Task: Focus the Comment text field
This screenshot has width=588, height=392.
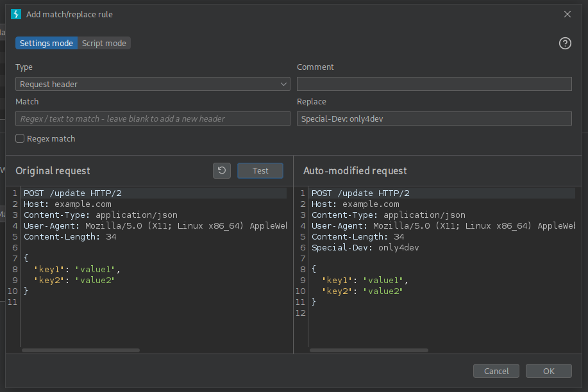Action: (434, 84)
